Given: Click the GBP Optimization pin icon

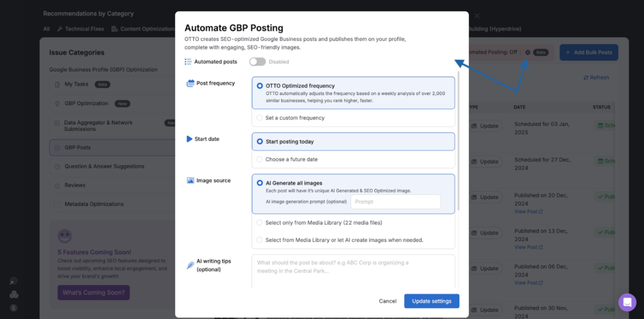Looking at the screenshot, I should 57,104.
